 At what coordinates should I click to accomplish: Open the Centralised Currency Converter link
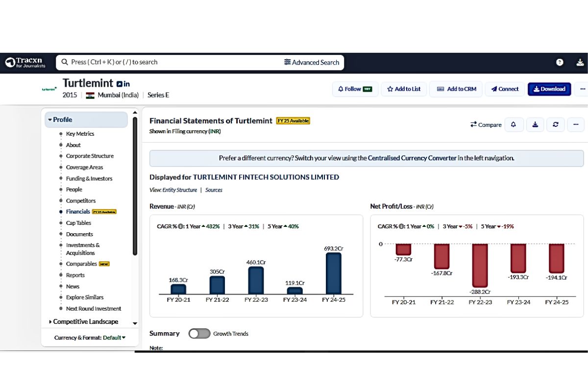pos(412,158)
